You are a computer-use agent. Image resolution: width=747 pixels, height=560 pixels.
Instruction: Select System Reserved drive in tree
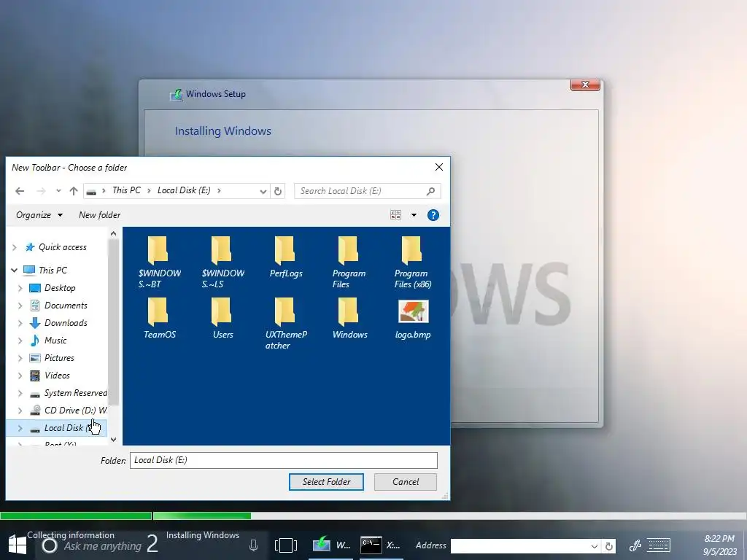(x=75, y=393)
